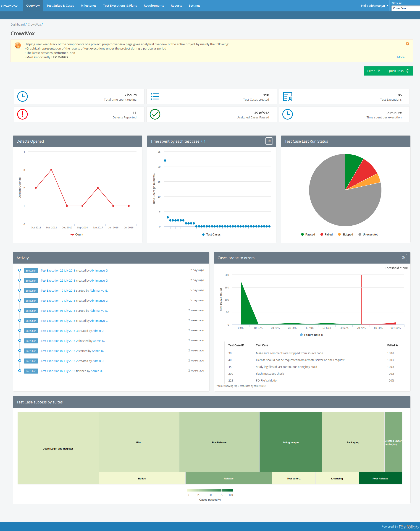The image size is (420, 531).
Task: Toggle Passed legend in pie chart
Action: [x=308, y=235]
